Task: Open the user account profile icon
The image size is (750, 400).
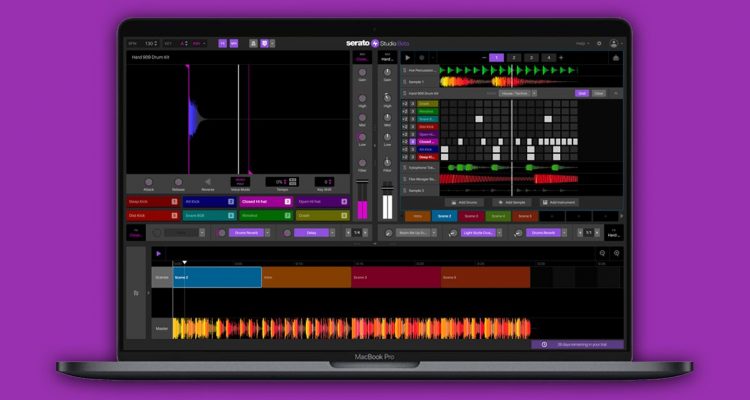Action: click(614, 44)
